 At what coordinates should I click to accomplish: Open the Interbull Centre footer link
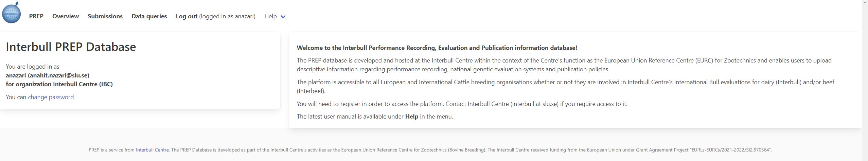point(152,150)
